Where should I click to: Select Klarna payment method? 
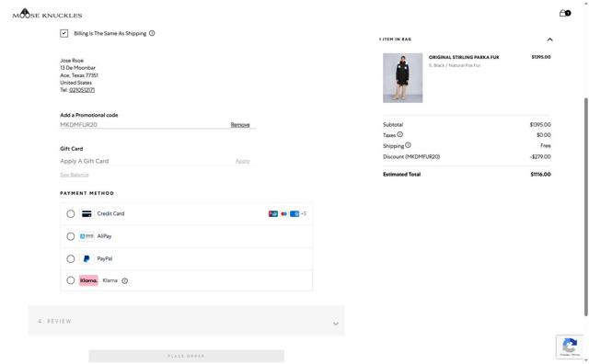click(x=71, y=280)
